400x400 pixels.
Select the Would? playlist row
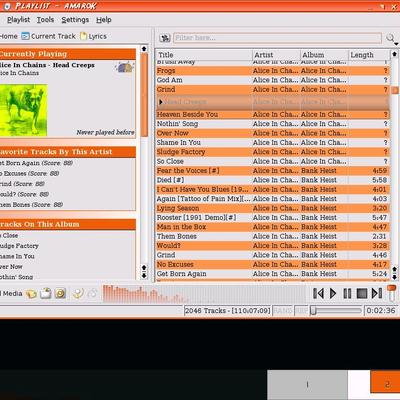click(273, 245)
